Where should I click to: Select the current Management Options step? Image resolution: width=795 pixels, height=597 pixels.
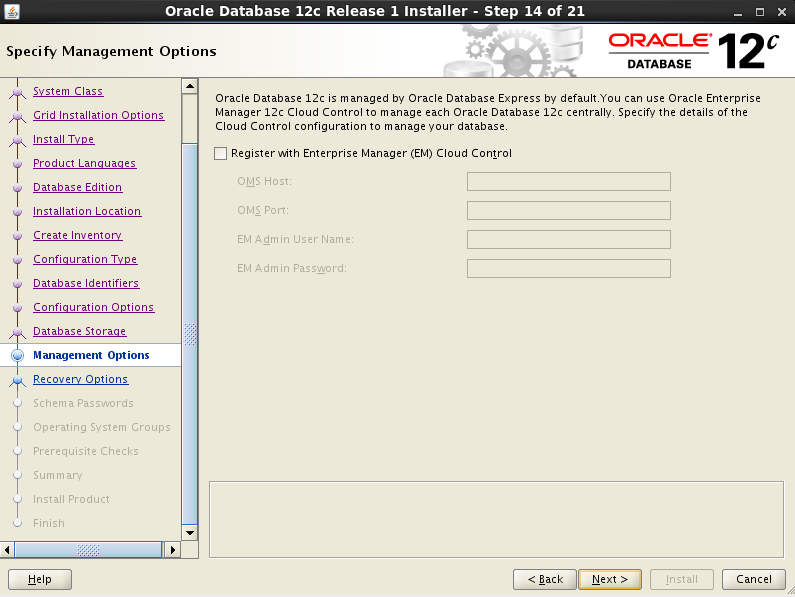click(x=91, y=355)
